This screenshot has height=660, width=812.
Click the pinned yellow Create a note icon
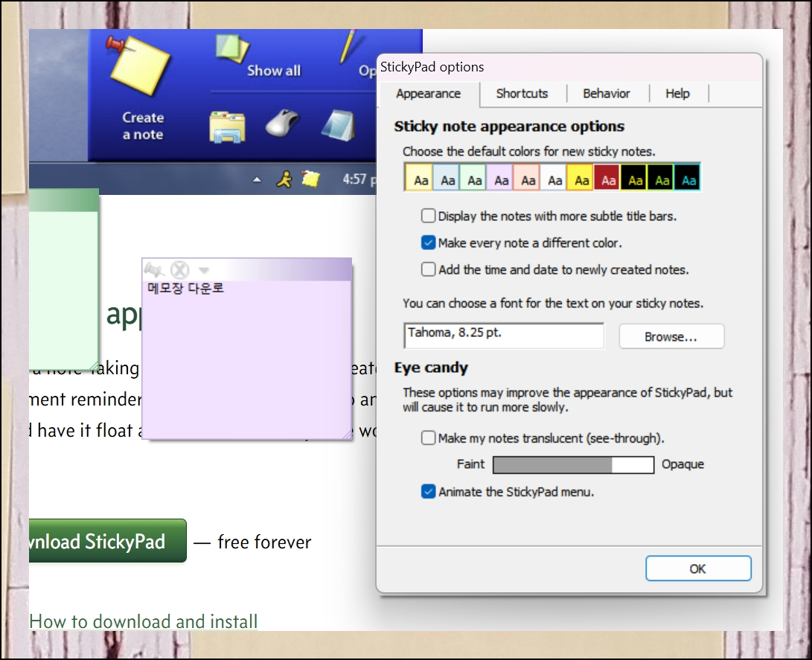[x=138, y=65]
